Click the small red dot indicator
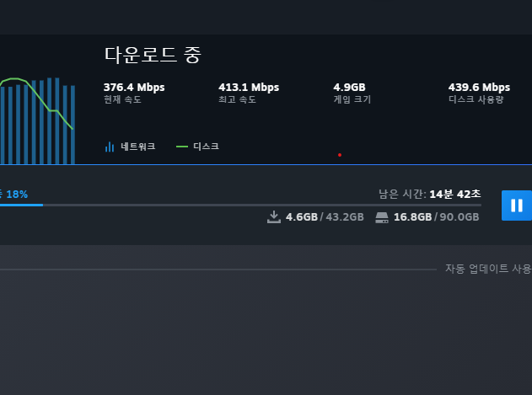This screenshot has height=395, width=532. coord(340,155)
